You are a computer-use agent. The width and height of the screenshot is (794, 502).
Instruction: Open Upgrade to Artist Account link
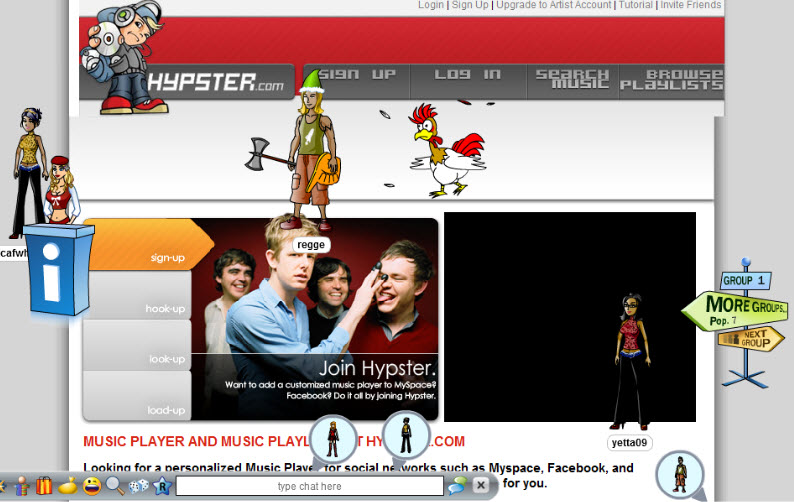click(x=553, y=5)
